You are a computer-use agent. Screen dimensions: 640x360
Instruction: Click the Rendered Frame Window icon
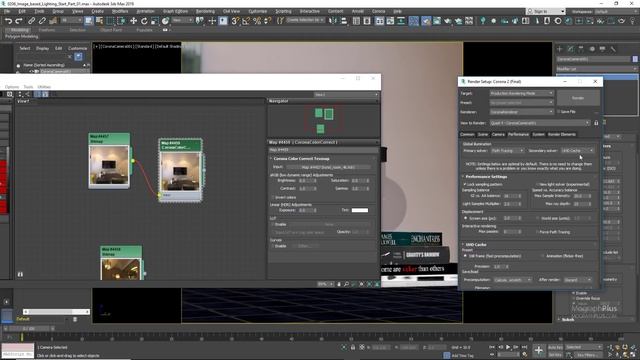(x=437, y=21)
